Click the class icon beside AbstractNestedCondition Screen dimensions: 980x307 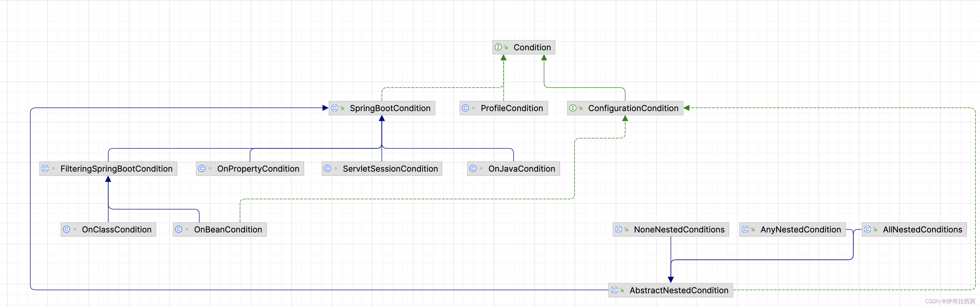pyautogui.click(x=614, y=290)
